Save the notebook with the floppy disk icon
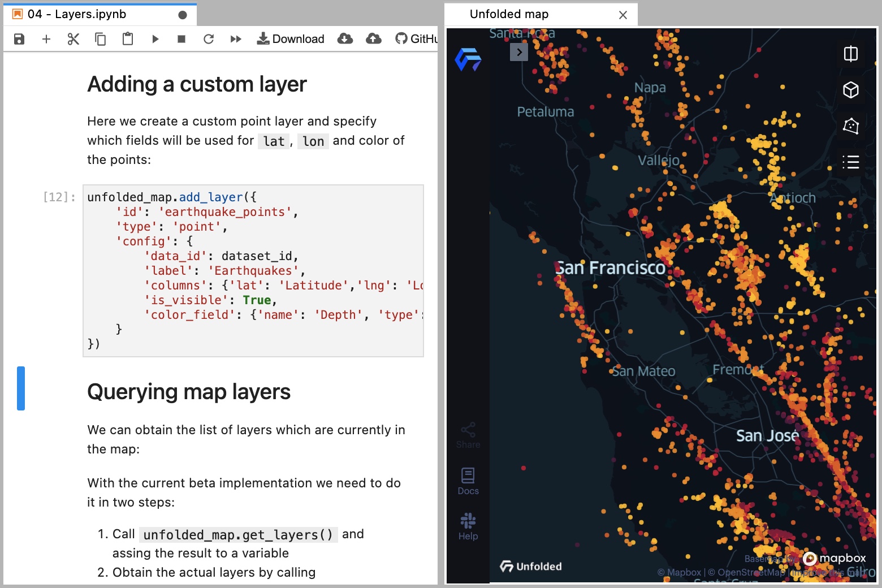Image resolution: width=882 pixels, height=588 pixels. [19, 39]
